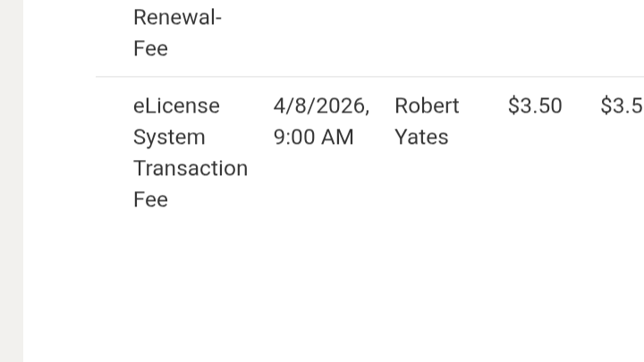This screenshot has height=362, width=644.
Task: Click the word "Transaction" in the fee description
Action: [191, 168]
